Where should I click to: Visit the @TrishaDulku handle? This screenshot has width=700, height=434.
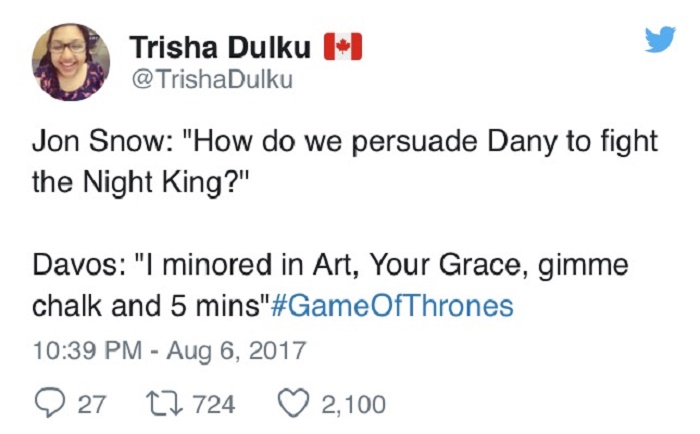coord(212,80)
